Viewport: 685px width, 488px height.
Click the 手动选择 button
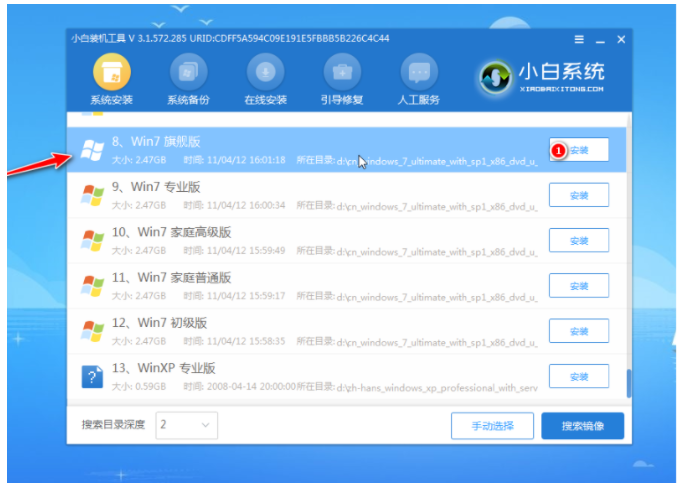492,426
